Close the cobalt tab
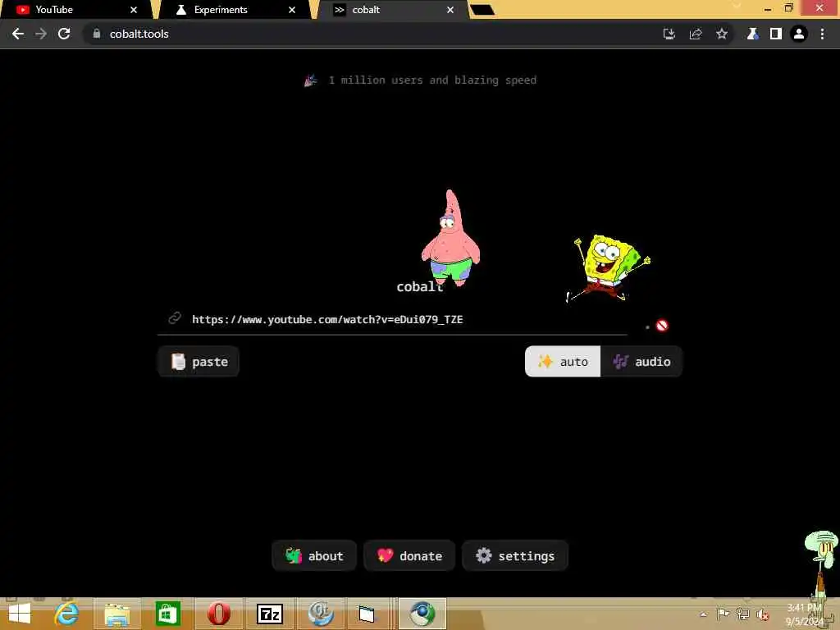 point(450,10)
